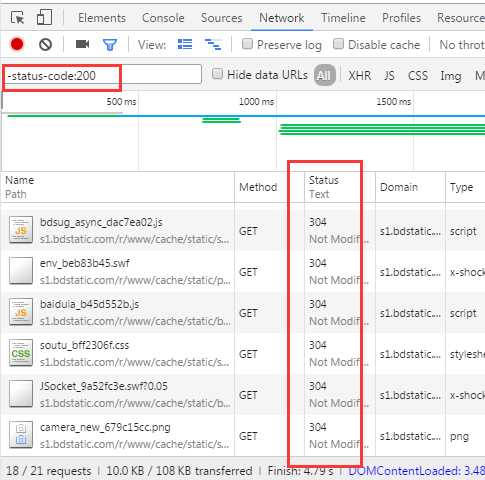Image resolution: width=485 pixels, height=480 pixels.
Task: Tick the Hide data URLs checkbox
Action: coord(217,74)
